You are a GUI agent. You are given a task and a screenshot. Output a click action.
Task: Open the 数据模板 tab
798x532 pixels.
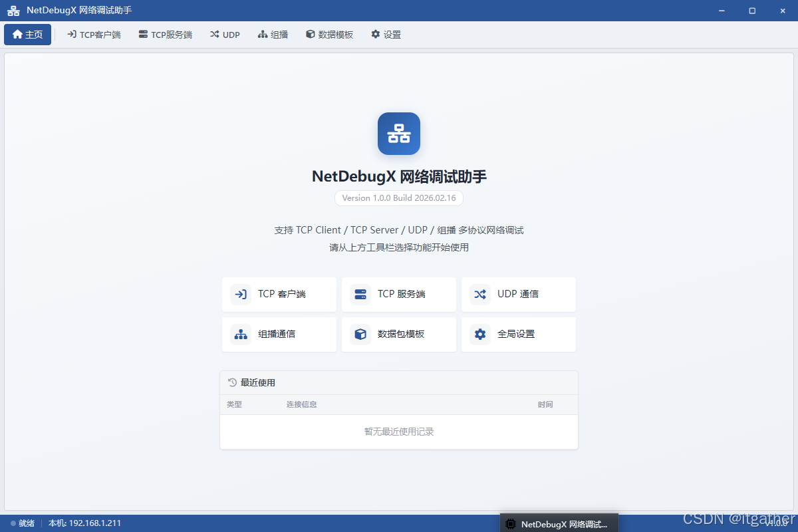pos(329,35)
